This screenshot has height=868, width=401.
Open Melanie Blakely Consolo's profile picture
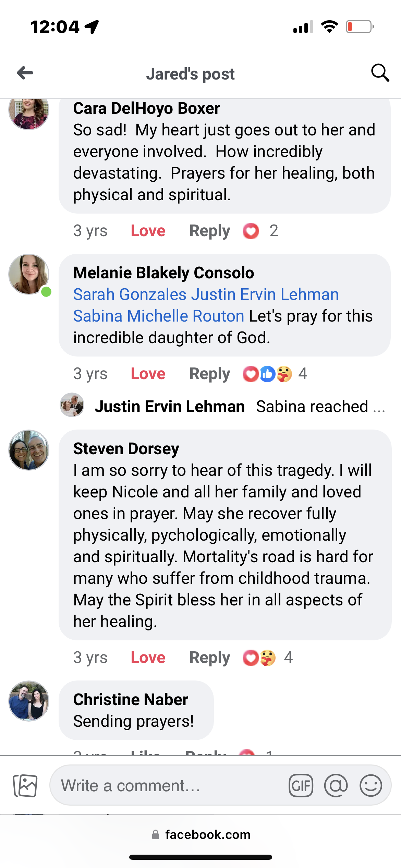[x=29, y=274]
